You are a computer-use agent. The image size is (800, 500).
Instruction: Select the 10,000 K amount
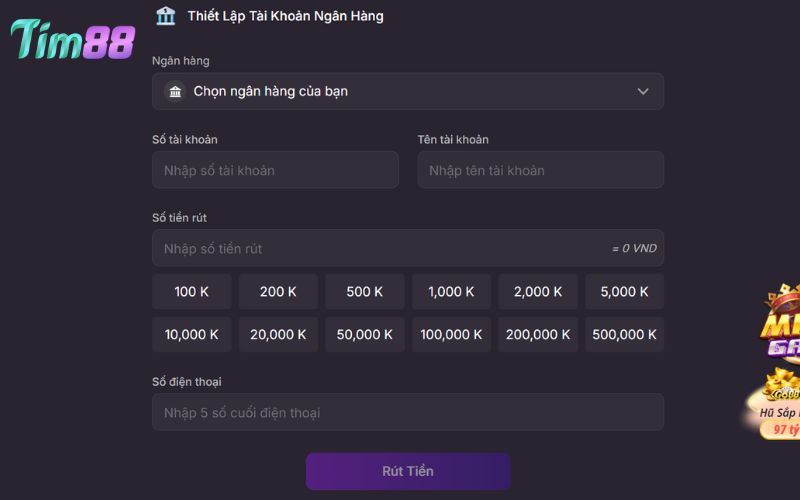tap(192, 335)
